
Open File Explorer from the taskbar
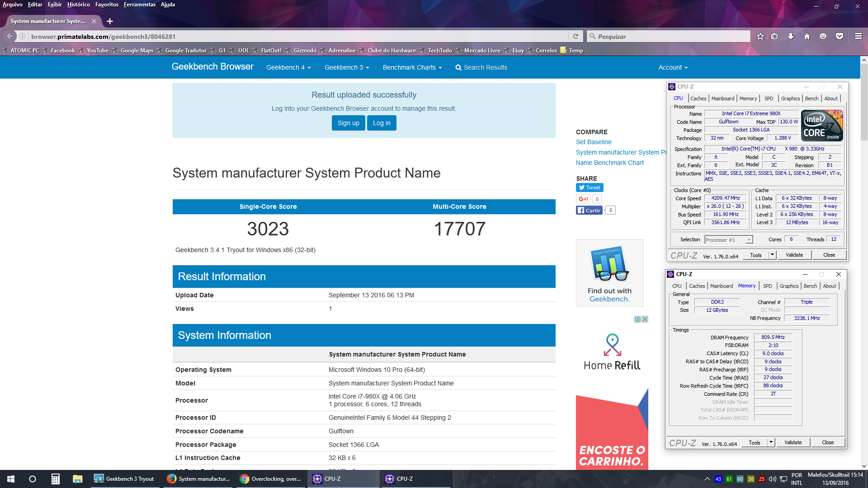coord(77,479)
